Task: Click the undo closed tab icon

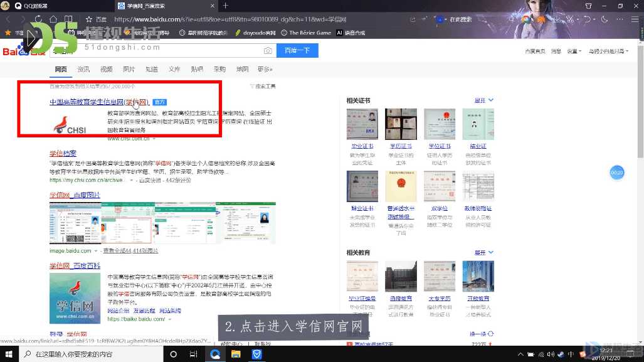Action: (588, 19)
